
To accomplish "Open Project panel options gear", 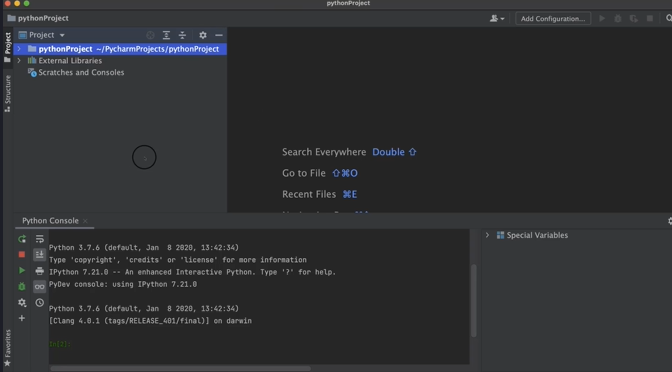I will 203,35.
